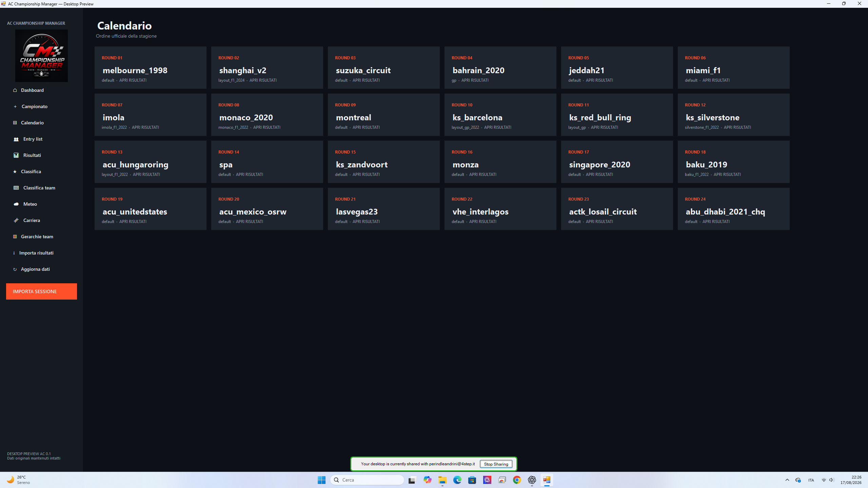Click Stop Sharing in the sharing bar
Screen dimensions: 868x488
coord(496,464)
